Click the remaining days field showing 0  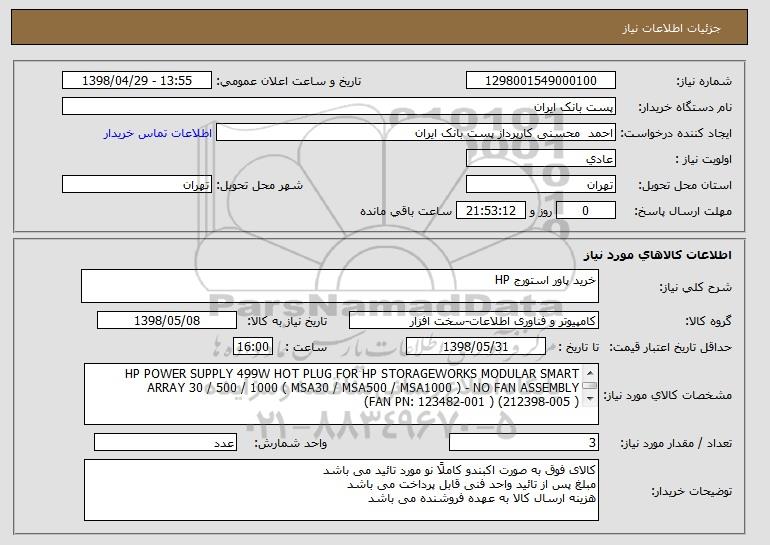click(x=586, y=211)
